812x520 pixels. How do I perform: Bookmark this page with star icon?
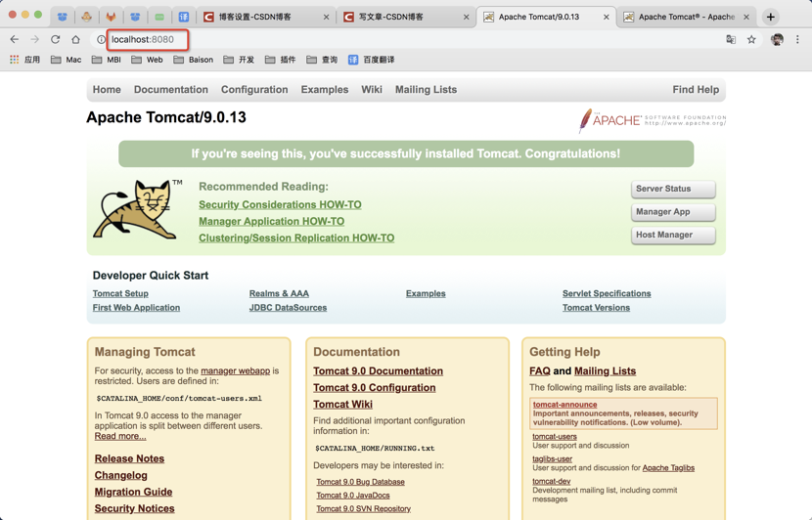751,39
